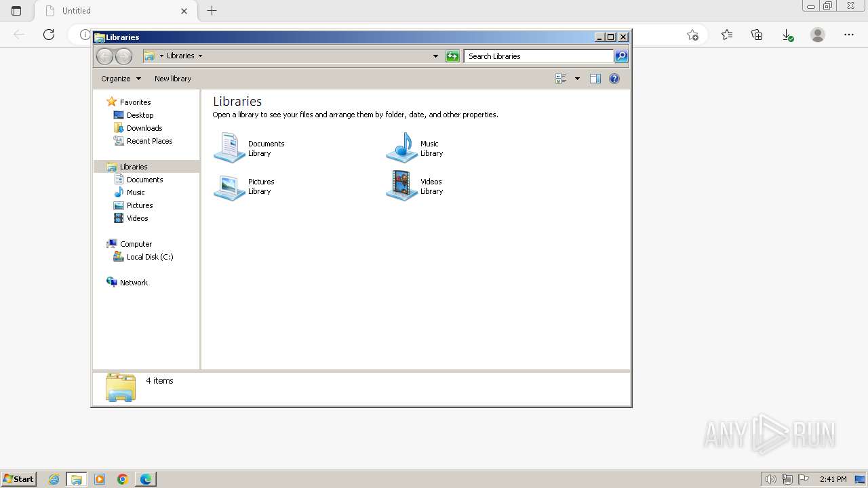Click the Videos Library label text
This screenshot has width=868, height=488.
tap(431, 186)
